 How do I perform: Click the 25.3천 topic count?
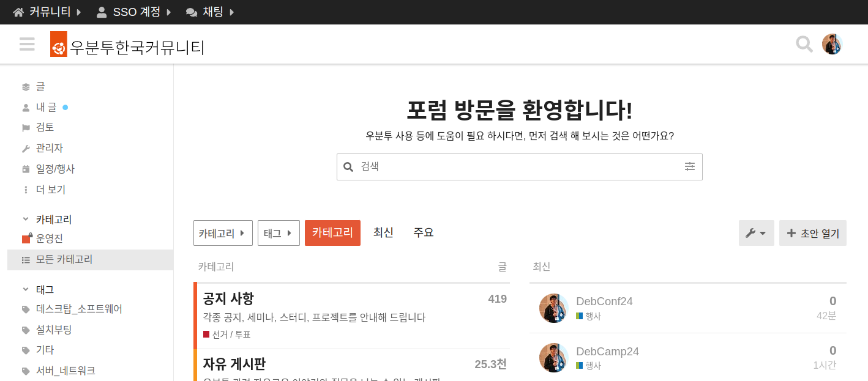click(490, 364)
